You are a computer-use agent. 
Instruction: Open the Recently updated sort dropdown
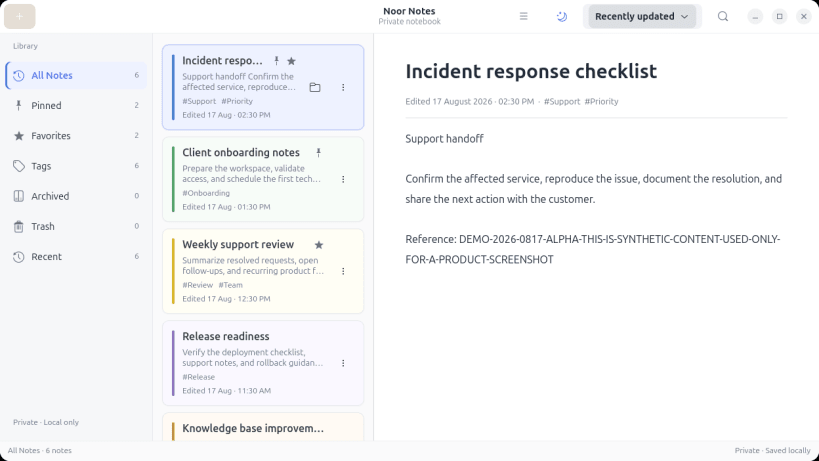pyautogui.click(x=642, y=17)
